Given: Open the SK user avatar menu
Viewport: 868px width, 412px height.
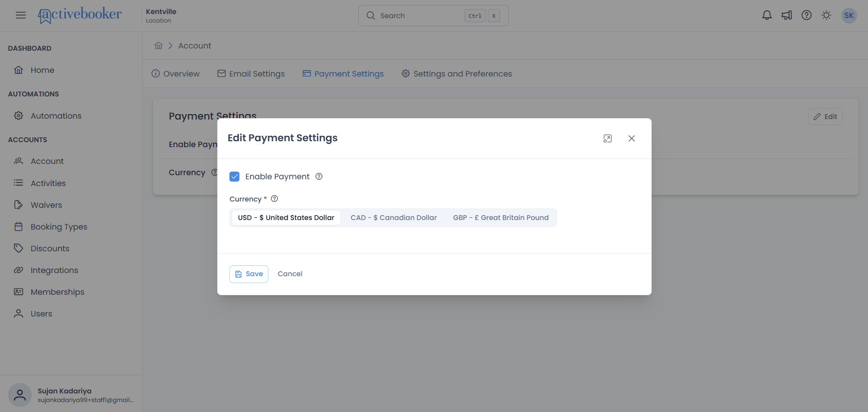Looking at the screenshot, I should click(849, 15).
